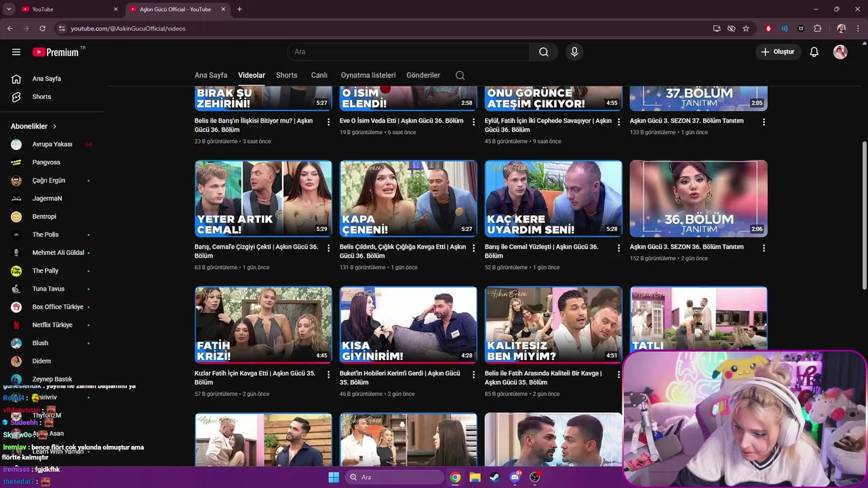This screenshot has width=868, height=488.
Task: Open the Chrome three-dot menu
Action: pyautogui.click(x=858, y=28)
